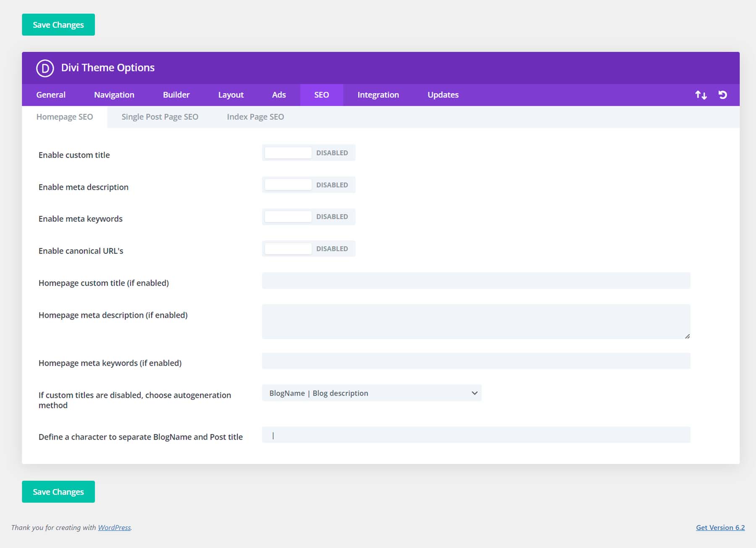The image size is (756, 548).
Task: Enable the meta description toggle
Action: 288,184
